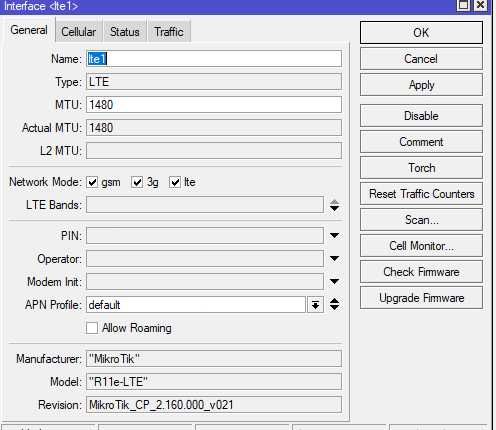Image resolution: width=496 pixels, height=430 pixels.
Task: Click the Cancel button
Action: 421,59
